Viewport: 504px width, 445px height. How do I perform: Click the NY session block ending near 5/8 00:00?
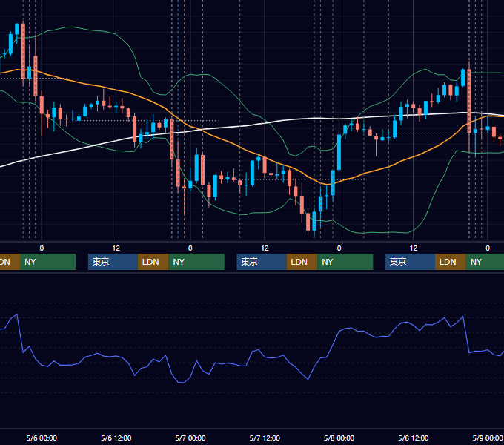click(345, 262)
